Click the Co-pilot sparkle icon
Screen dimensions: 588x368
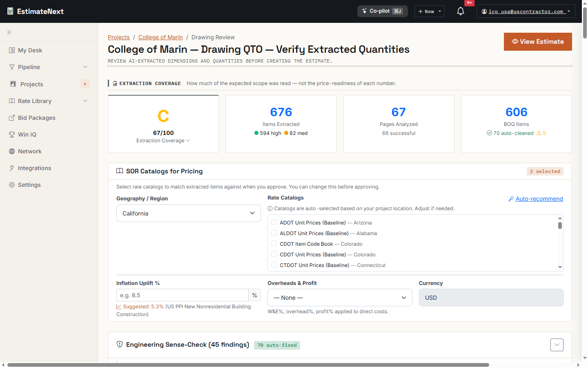point(364,11)
